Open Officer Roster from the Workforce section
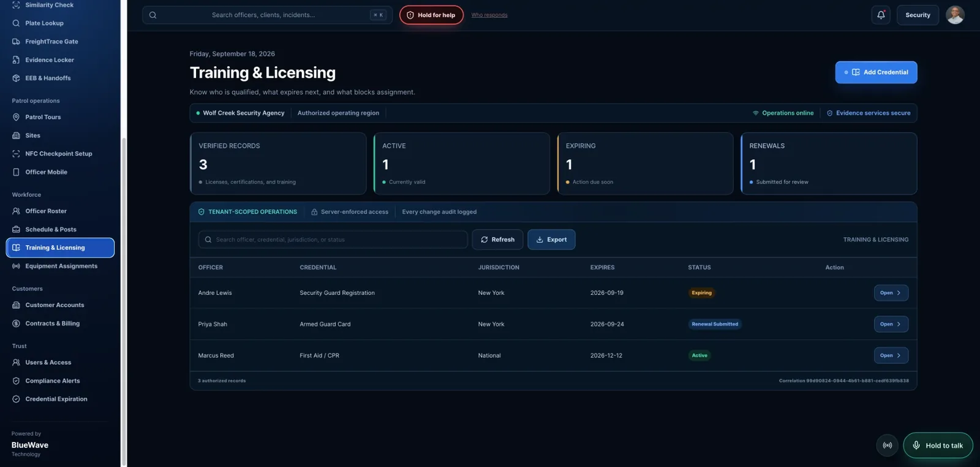This screenshot has height=467, width=980. (59, 211)
